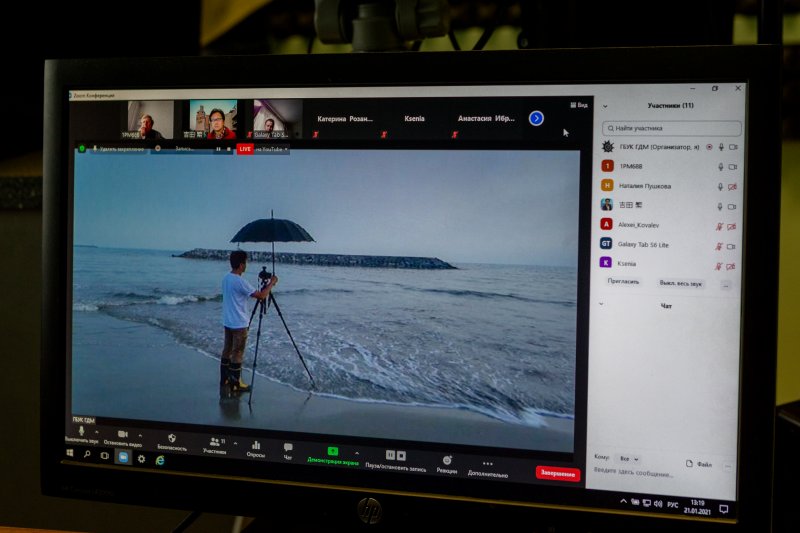The image size is (800, 533).
Task: Open Кому recipient dropdown Все
Action: coord(629,459)
